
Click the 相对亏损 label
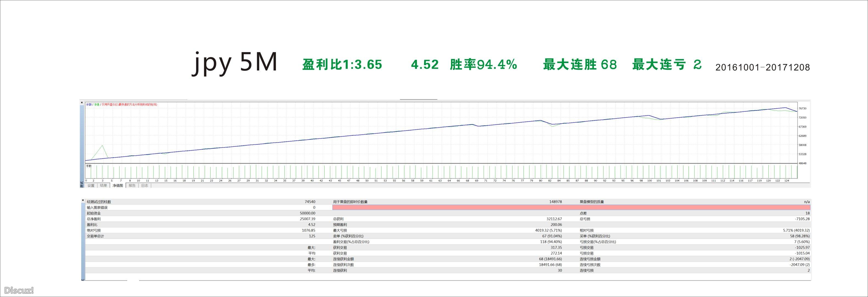pos(587,230)
